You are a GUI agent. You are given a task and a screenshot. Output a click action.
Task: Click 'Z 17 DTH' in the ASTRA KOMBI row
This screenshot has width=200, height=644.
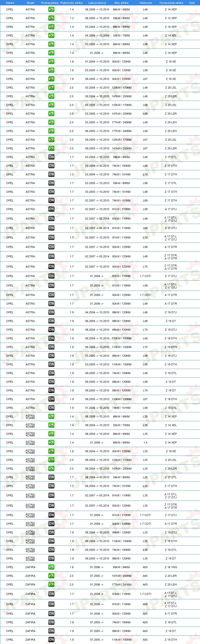point(171,486)
